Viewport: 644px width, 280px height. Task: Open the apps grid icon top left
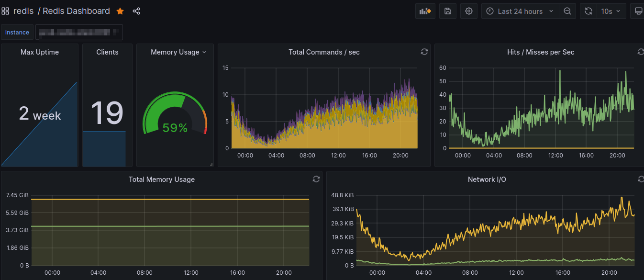(x=5, y=11)
